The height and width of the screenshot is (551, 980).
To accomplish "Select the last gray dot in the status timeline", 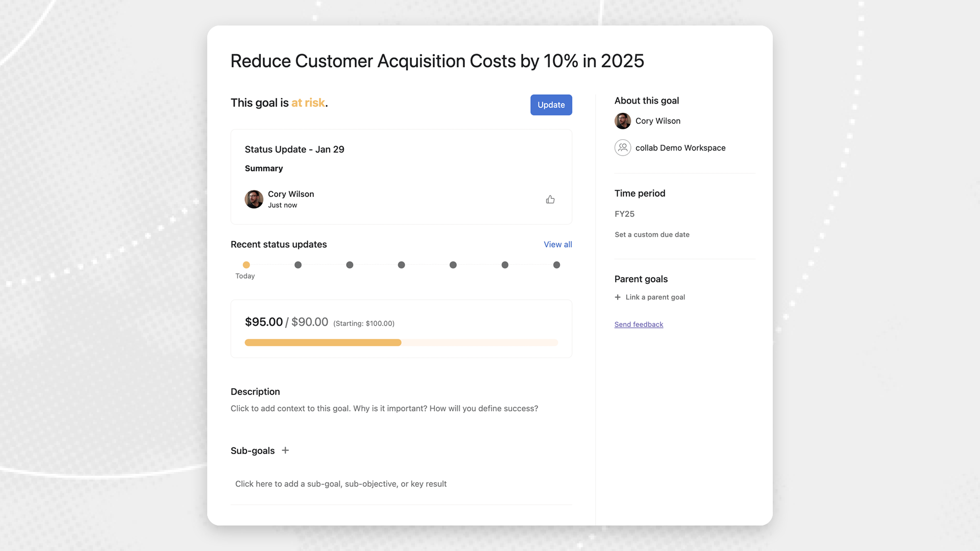I will [x=556, y=265].
